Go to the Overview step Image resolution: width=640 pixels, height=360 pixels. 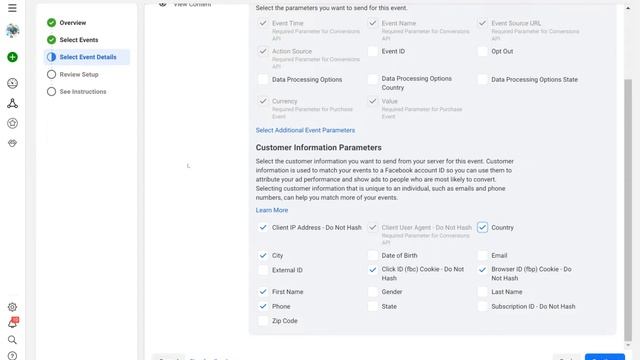(x=73, y=22)
